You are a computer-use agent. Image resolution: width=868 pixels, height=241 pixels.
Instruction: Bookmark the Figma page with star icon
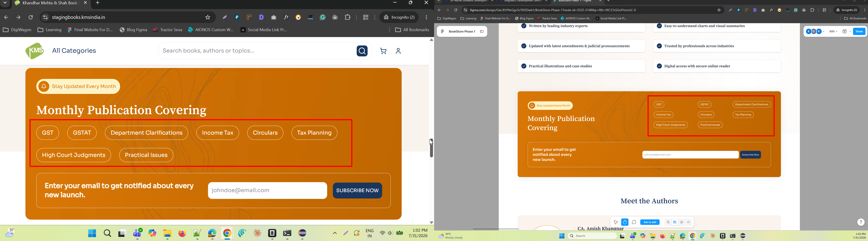[719, 10]
